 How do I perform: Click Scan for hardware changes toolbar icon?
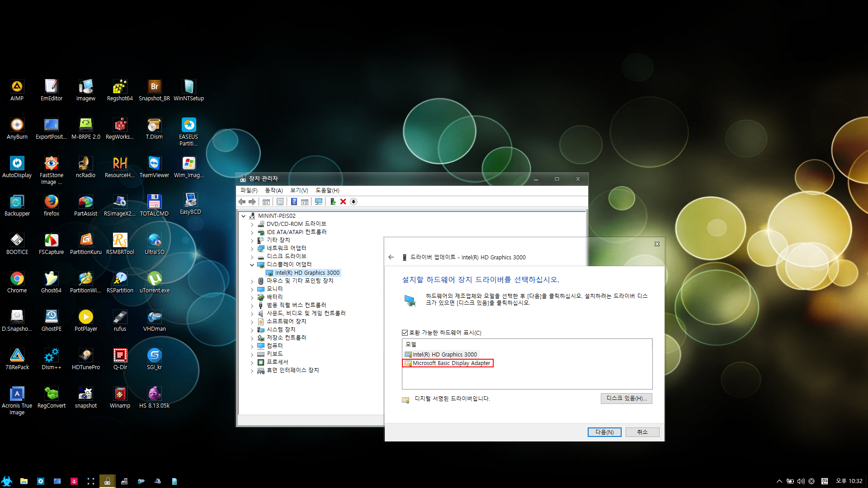tap(319, 202)
